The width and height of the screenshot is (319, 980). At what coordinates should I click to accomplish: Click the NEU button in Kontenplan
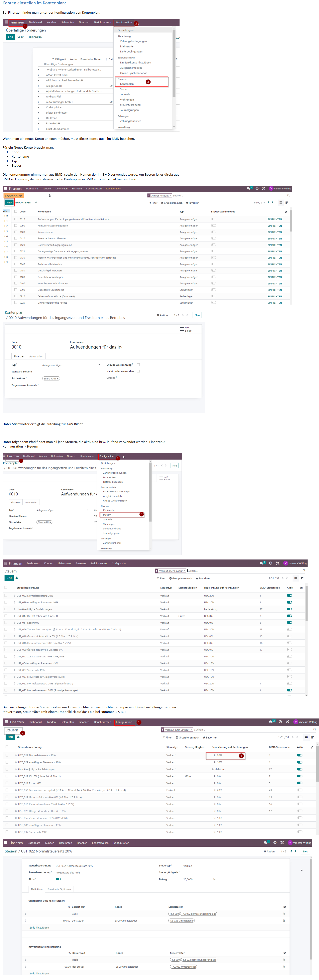9,202
